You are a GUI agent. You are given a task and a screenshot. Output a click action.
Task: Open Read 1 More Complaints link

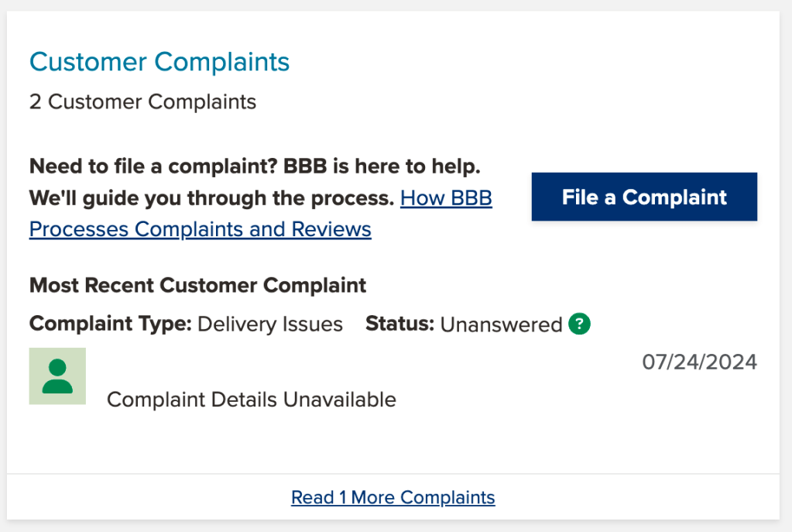tap(393, 497)
